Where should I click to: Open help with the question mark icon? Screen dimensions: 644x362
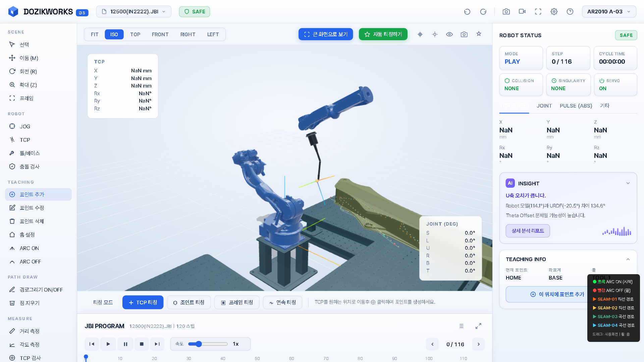(570, 12)
